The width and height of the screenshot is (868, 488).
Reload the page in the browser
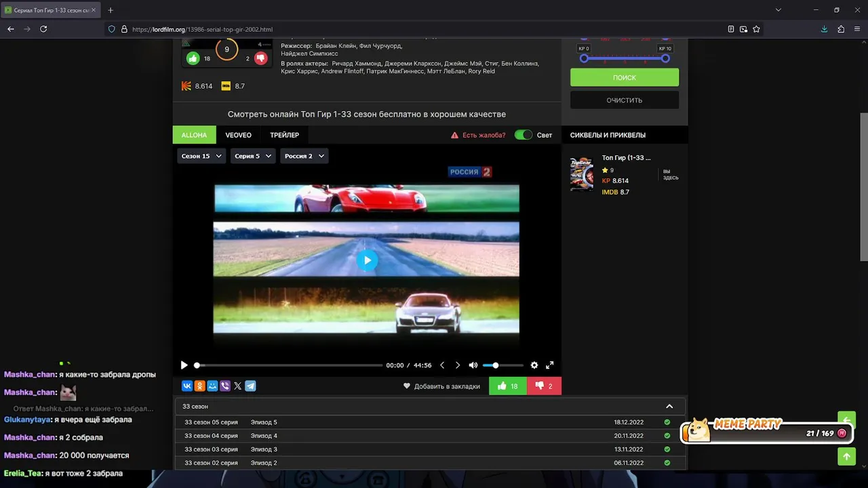tap(43, 29)
